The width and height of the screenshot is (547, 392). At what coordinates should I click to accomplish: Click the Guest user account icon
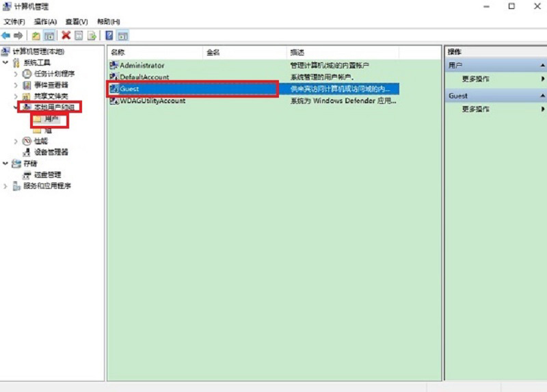point(114,89)
